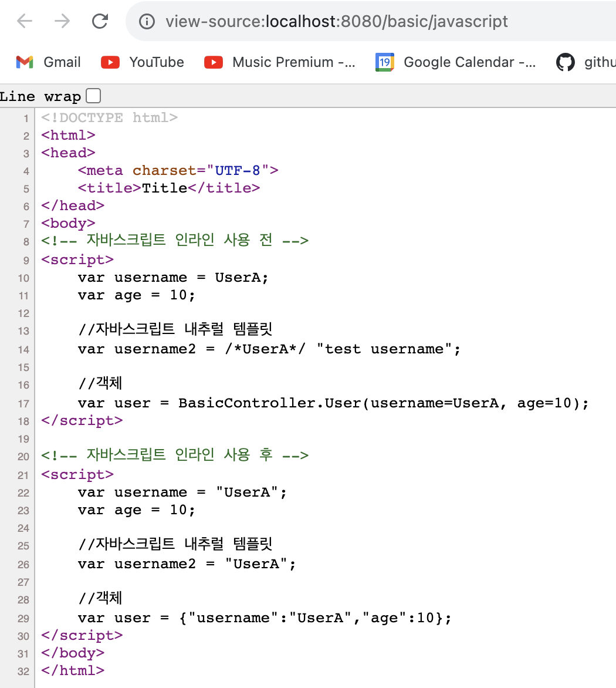Viewport: 616px width, 688px height.
Task: Go forward to the next page
Action: click(x=62, y=21)
